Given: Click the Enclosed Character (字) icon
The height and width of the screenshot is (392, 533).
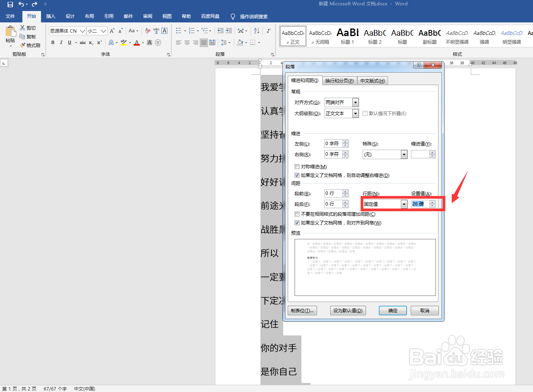Looking at the screenshot, I should tap(158, 43).
